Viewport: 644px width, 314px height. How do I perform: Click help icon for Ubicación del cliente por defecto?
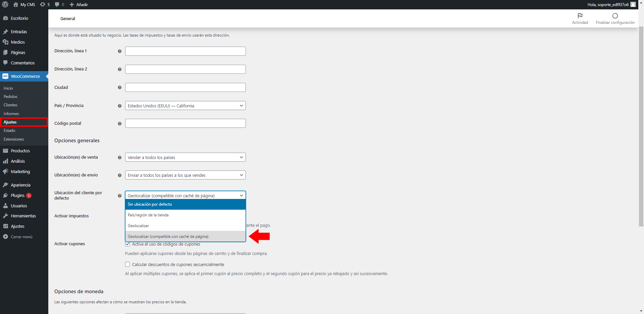pyautogui.click(x=119, y=196)
